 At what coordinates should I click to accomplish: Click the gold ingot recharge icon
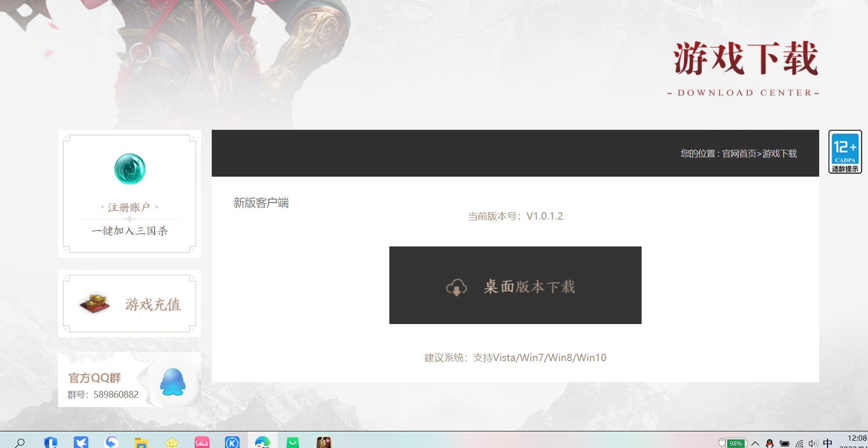(x=95, y=303)
